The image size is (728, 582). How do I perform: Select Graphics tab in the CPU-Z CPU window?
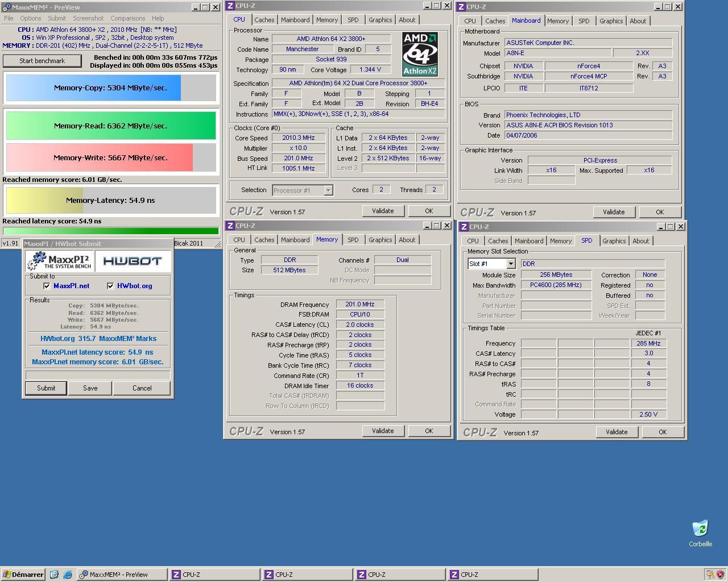(380, 20)
